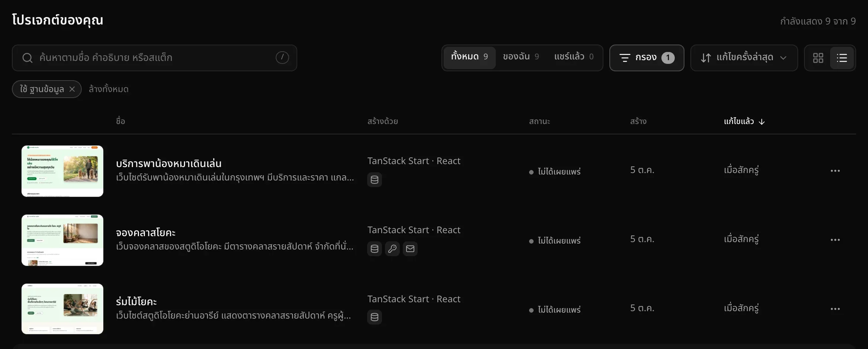Open project title ร่มไม้โยคะ
This screenshot has height=349, width=868.
(136, 301)
